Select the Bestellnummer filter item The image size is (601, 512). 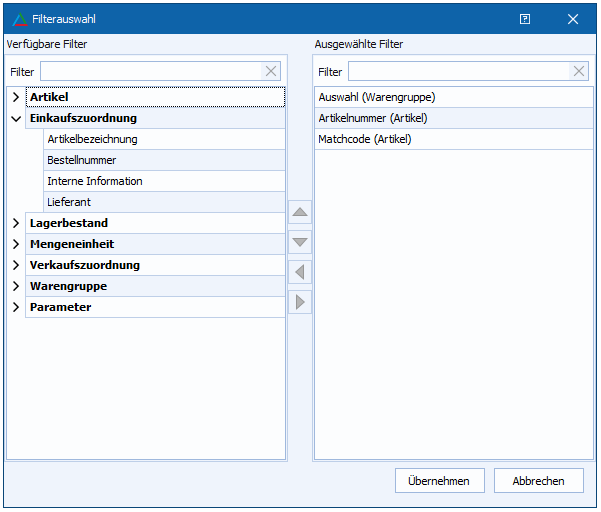82,160
